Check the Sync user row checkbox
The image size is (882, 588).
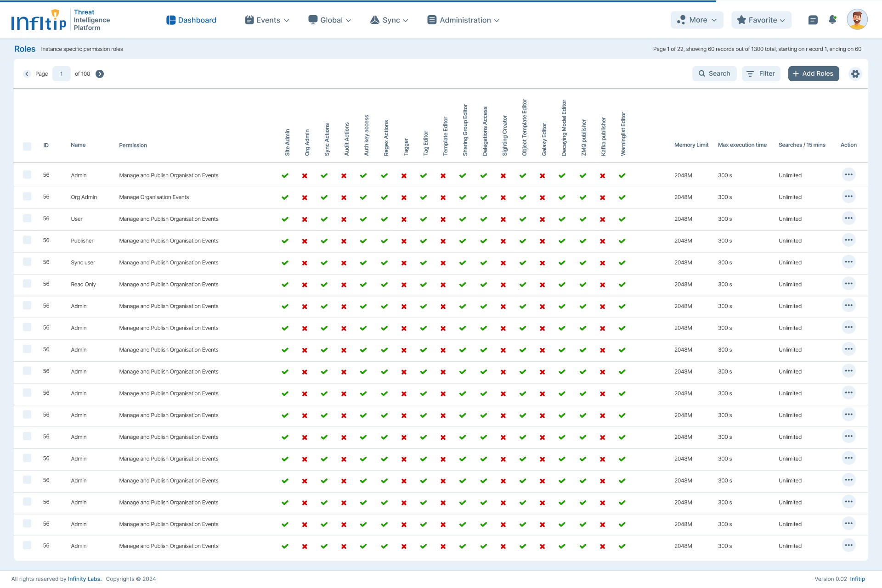click(27, 262)
